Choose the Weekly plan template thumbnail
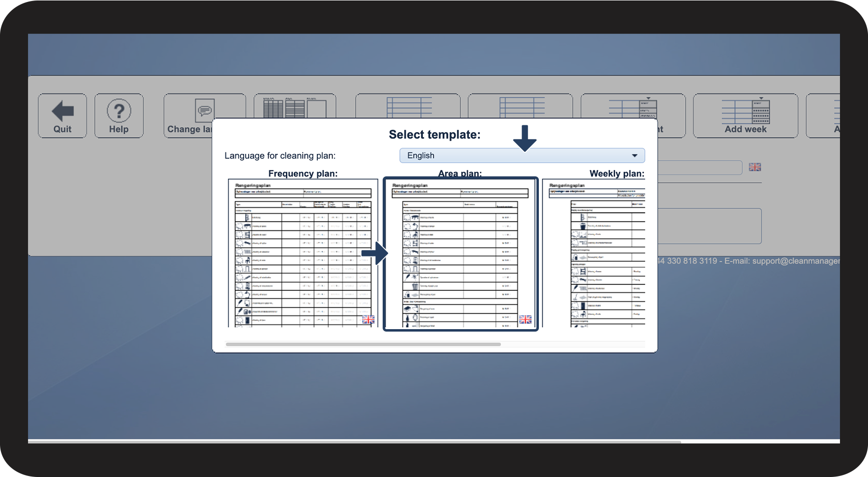The height and width of the screenshot is (477, 868). coord(594,253)
